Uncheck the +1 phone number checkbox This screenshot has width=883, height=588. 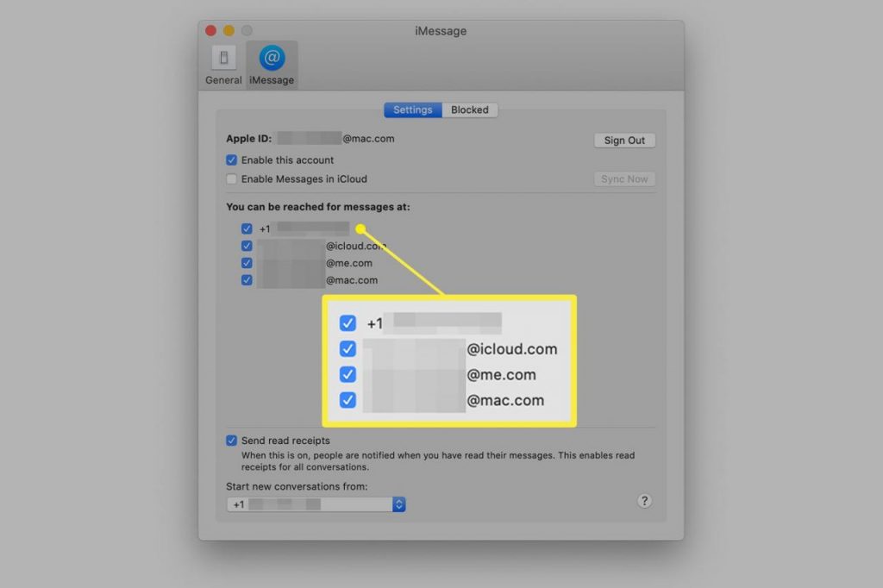[x=247, y=228]
